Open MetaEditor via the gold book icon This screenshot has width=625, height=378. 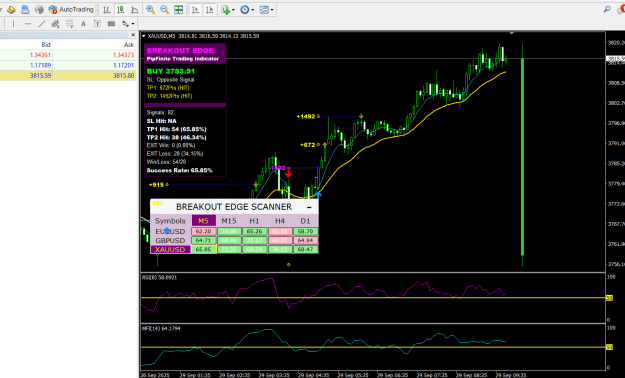(11, 10)
